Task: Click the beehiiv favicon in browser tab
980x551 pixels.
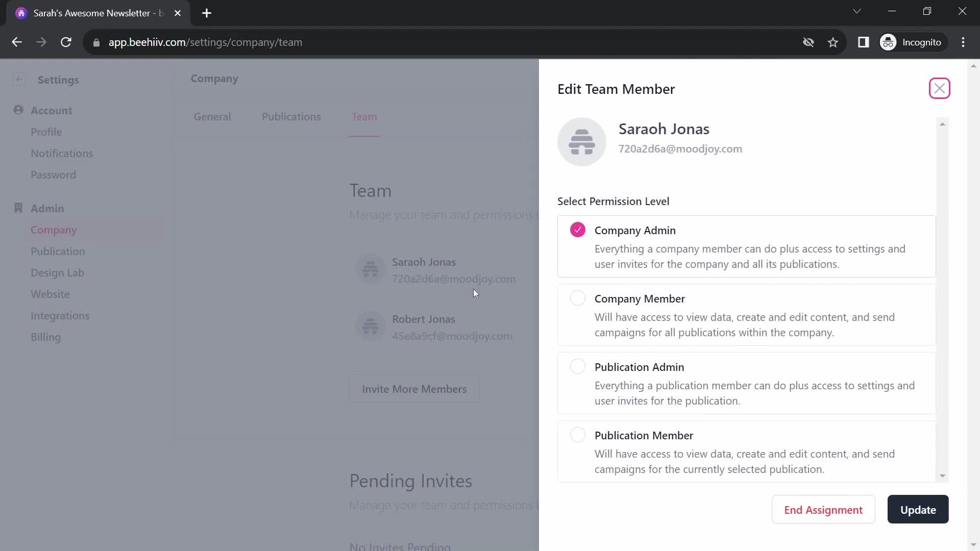Action: click(x=20, y=13)
